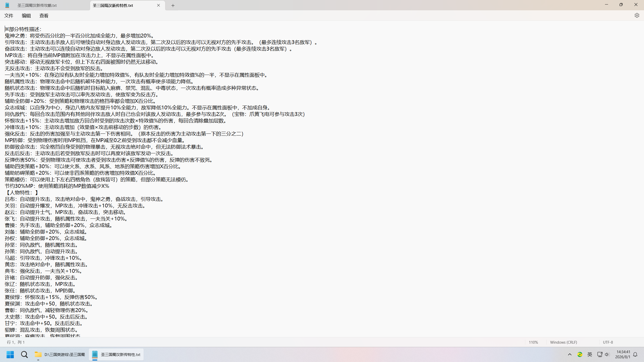Click the line starting with 貂蝉：

point(42,330)
